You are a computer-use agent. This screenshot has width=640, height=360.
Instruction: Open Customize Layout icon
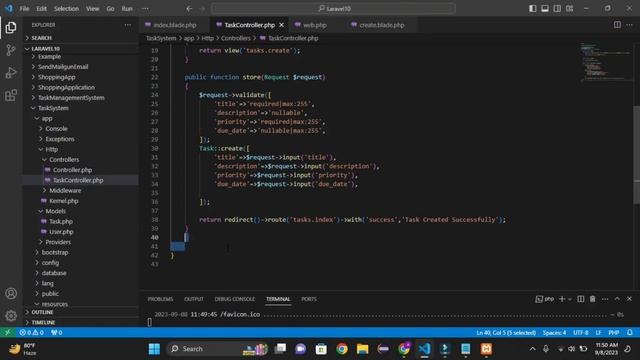(569, 9)
